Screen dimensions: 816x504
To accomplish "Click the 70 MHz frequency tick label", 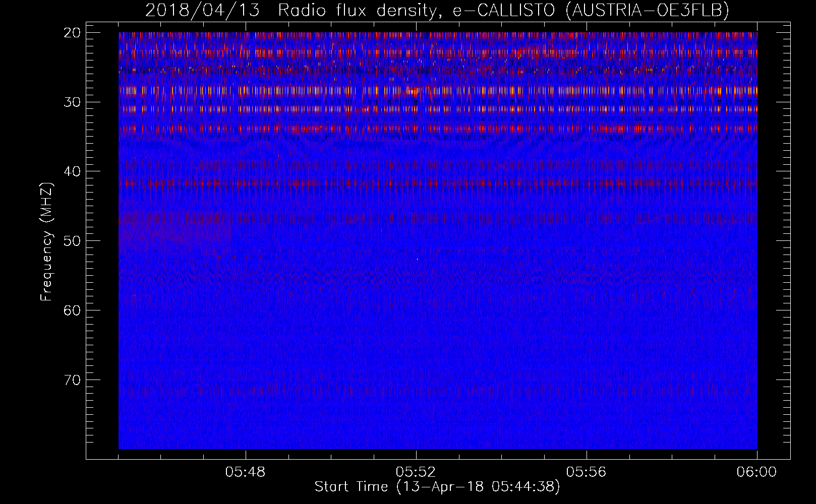I will pyautogui.click(x=73, y=380).
